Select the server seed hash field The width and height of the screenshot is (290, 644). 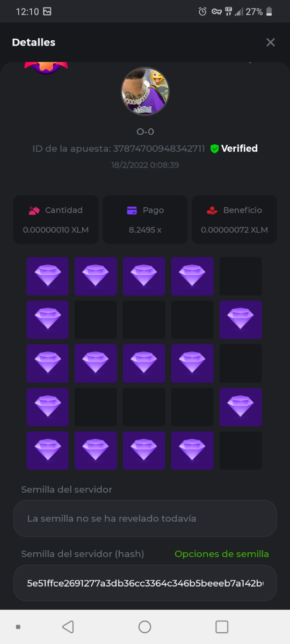point(145,583)
